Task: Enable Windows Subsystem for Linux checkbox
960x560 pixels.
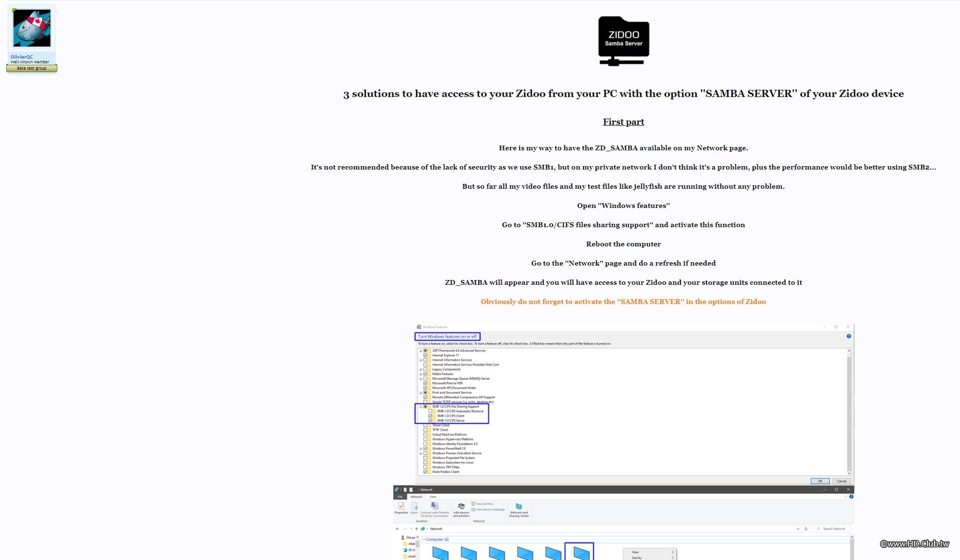Action: 425,463
